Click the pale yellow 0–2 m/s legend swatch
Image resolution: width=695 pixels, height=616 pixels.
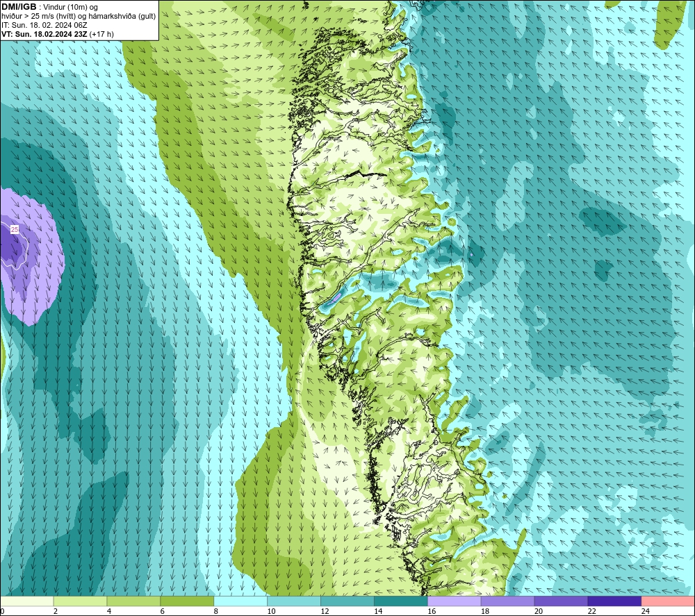[x=27, y=601]
